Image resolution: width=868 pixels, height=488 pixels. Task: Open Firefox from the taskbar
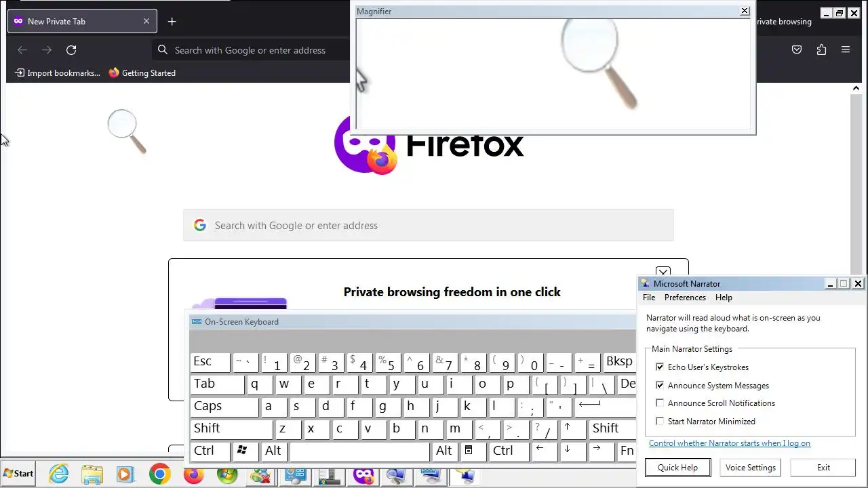pyautogui.click(x=194, y=474)
